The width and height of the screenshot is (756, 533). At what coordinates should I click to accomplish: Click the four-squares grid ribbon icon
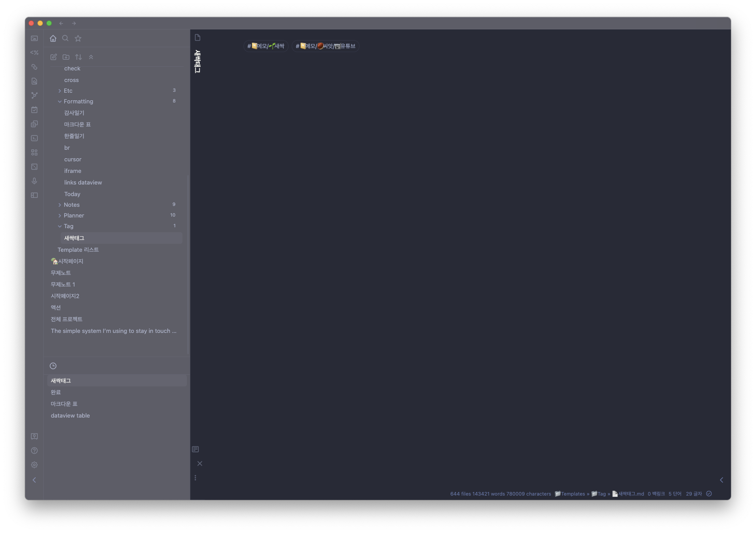tap(34, 152)
